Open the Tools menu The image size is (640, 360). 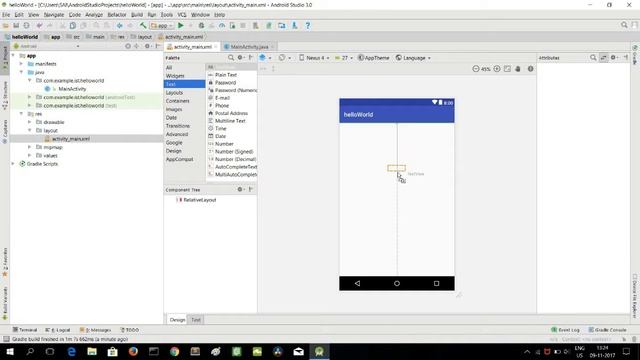tap(167, 15)
